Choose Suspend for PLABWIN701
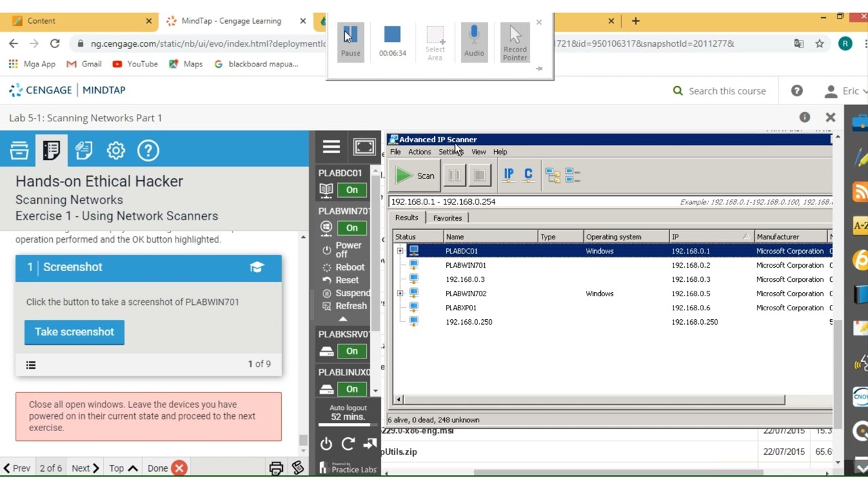 point(346,293)
